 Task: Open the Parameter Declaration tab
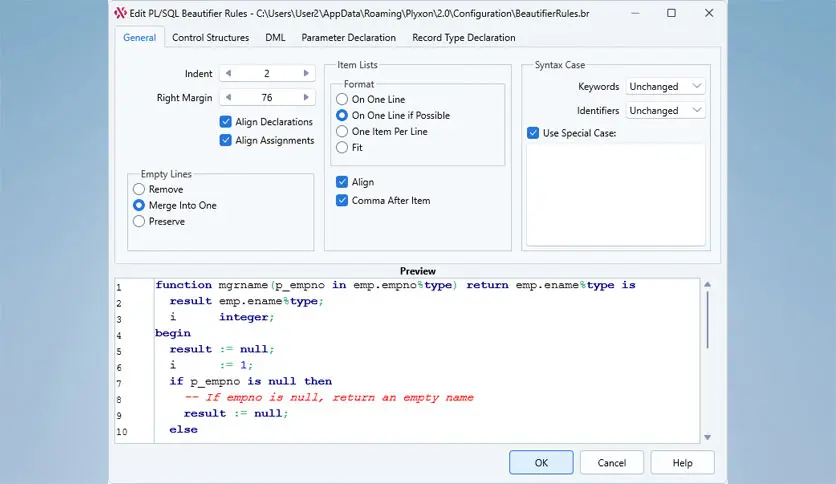click(x=349, y=37)
